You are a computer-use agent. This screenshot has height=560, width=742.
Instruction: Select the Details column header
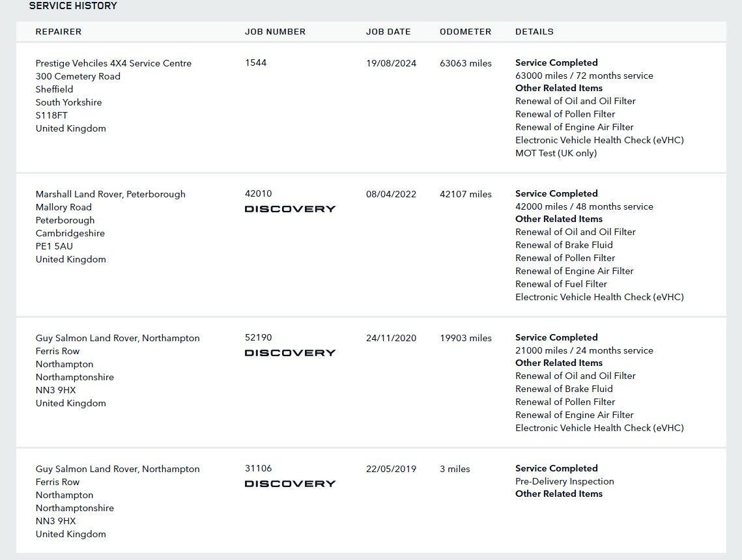click(534, 32)
